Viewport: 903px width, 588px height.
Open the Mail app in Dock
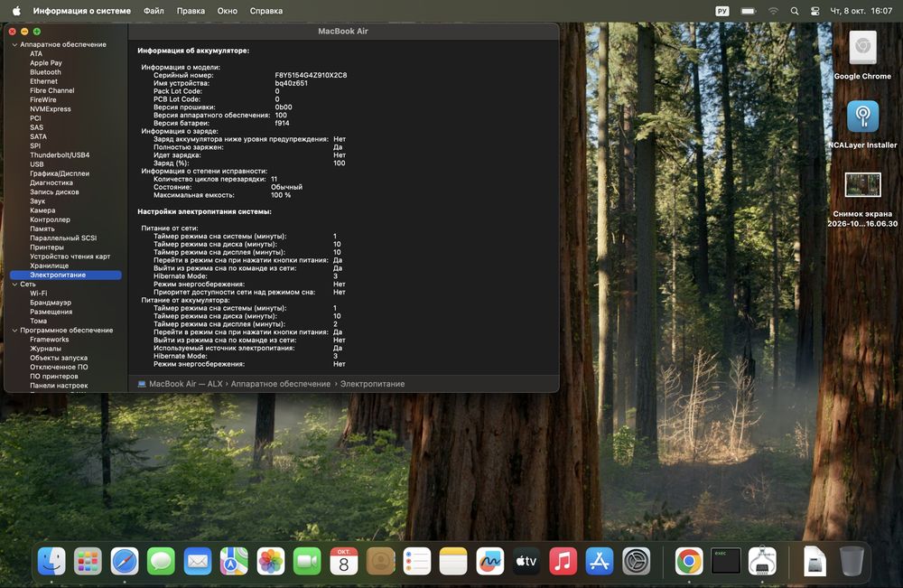point(198,561)
